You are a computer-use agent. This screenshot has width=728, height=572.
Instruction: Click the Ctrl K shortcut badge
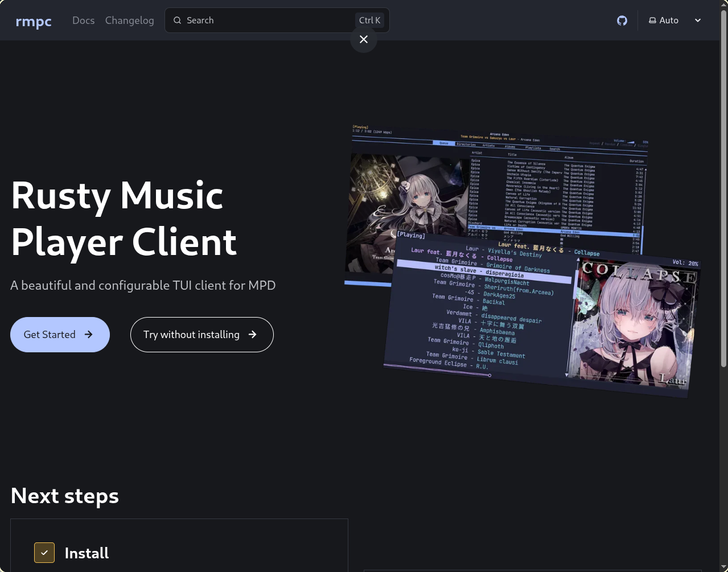point(370,20)
